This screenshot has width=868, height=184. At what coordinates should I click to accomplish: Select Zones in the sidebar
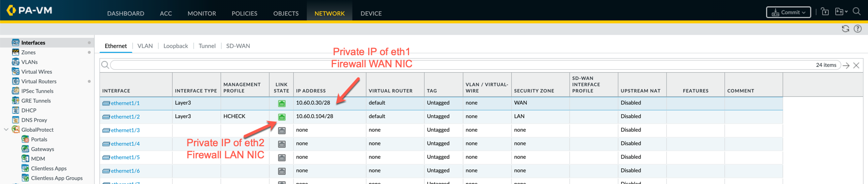pyautogui.click(x=28, y=52)
